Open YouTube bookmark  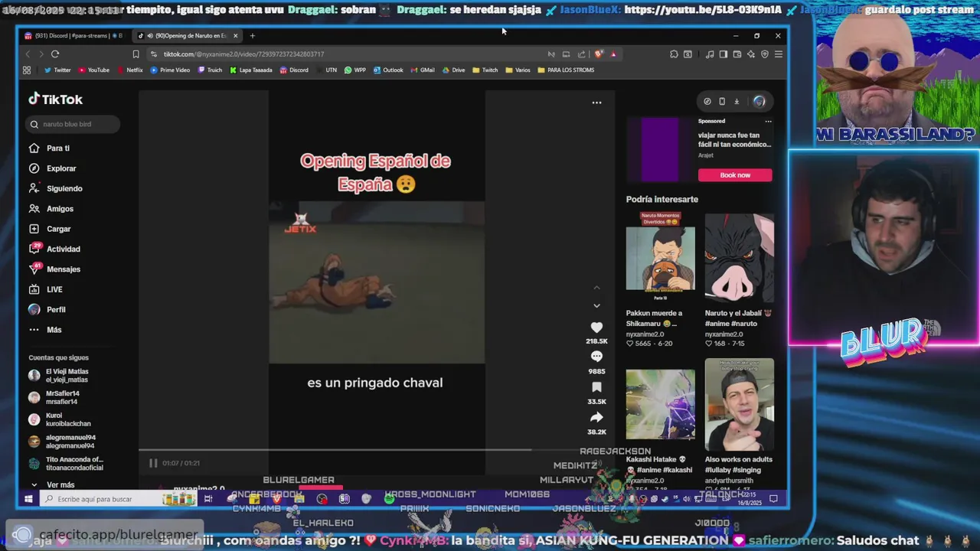pos(93,70)
